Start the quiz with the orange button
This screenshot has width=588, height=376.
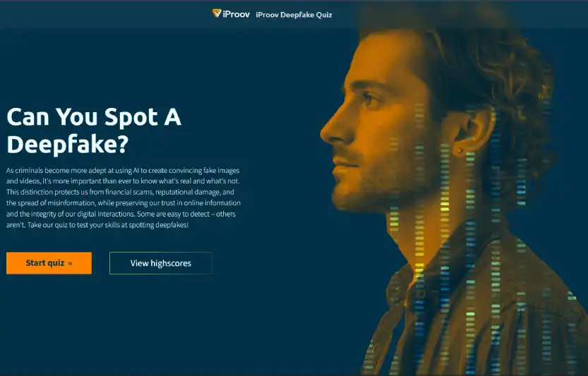(x=49, y=263)
